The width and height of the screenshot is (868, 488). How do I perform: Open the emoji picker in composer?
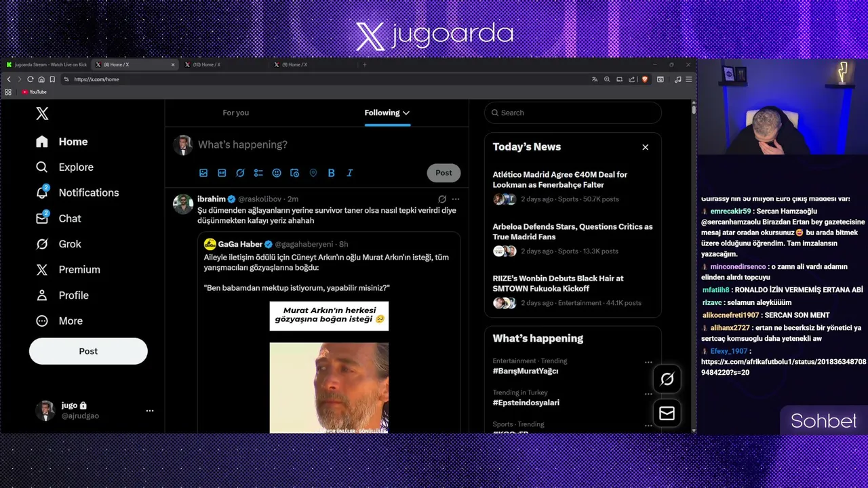pyautogui.click(x=277, y=173)
